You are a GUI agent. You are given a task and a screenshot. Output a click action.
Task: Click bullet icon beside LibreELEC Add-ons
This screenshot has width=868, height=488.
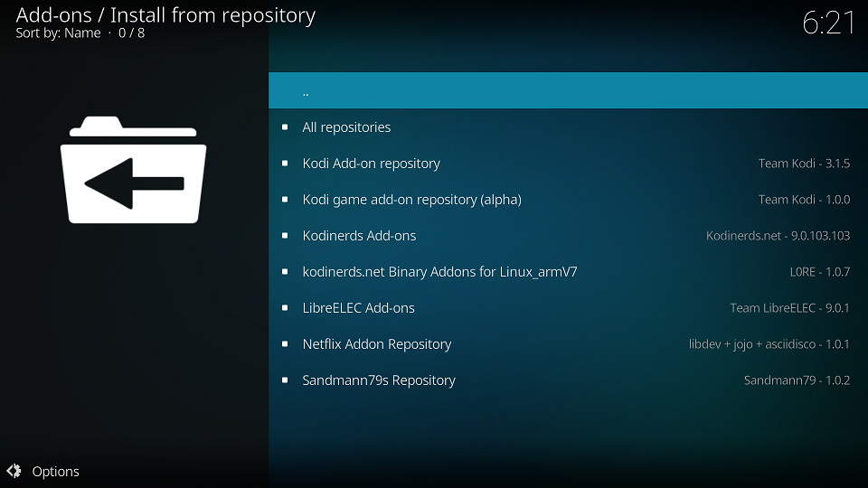[x=285, y=308]
